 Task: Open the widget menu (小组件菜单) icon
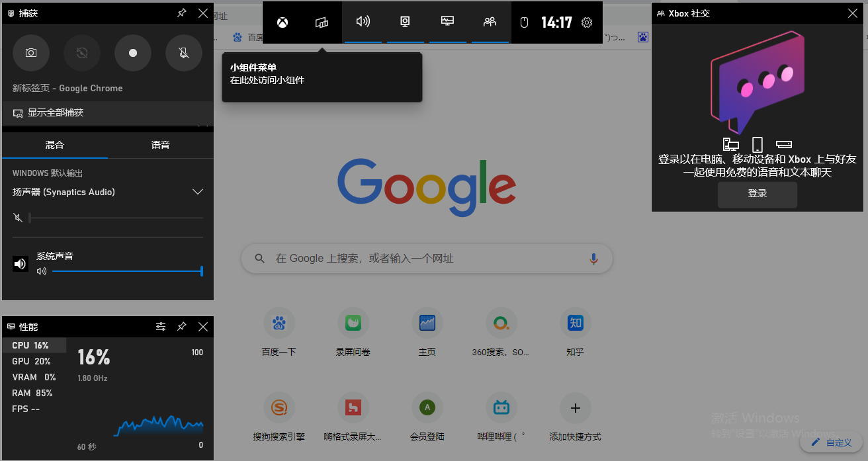coord(322,22)
